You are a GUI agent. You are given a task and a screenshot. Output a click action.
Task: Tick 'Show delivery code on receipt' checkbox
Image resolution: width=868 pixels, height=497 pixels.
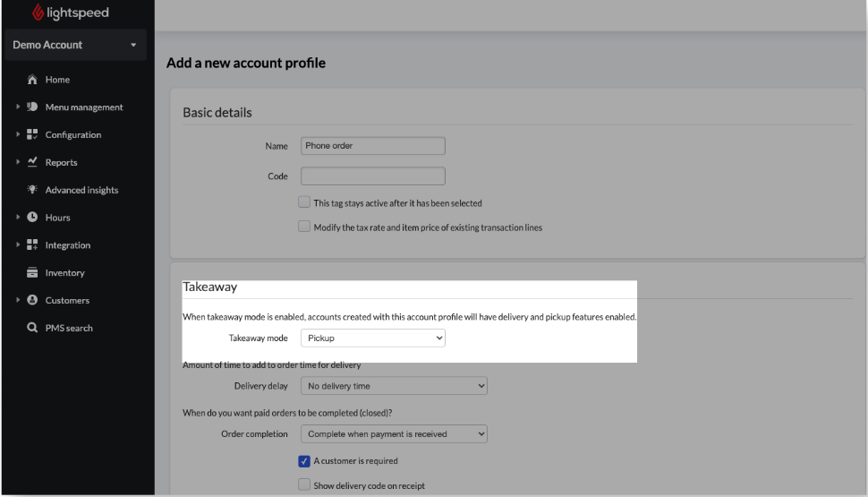(x=304, y=485)
